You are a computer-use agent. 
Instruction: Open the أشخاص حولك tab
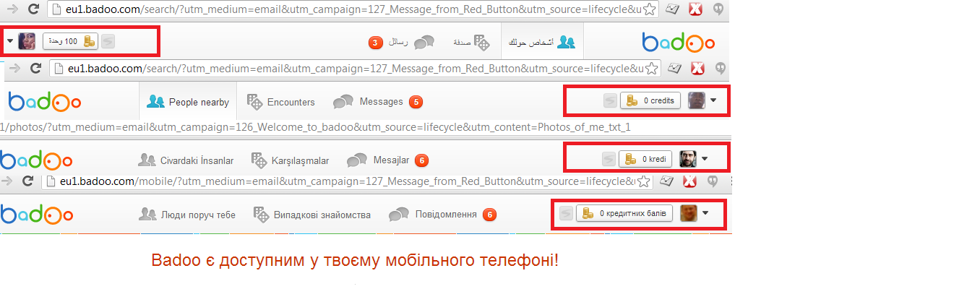tap(542, 43)
